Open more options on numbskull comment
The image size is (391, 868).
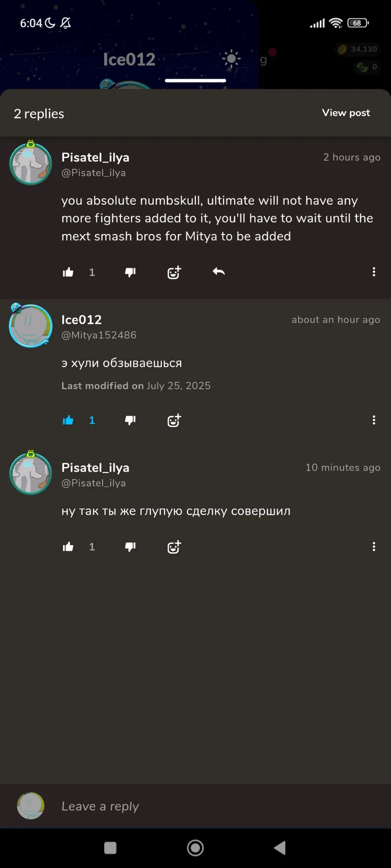[374, 272]
